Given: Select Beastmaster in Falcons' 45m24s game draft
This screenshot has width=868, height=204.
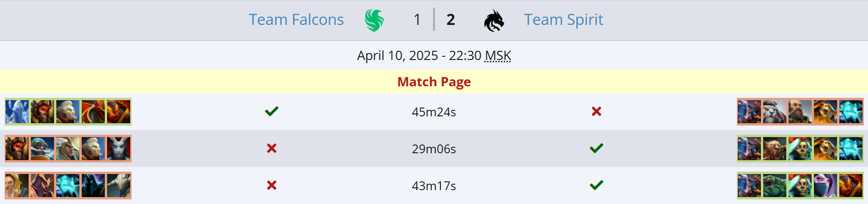Looking at the screenshot, I should pos(42,112).
